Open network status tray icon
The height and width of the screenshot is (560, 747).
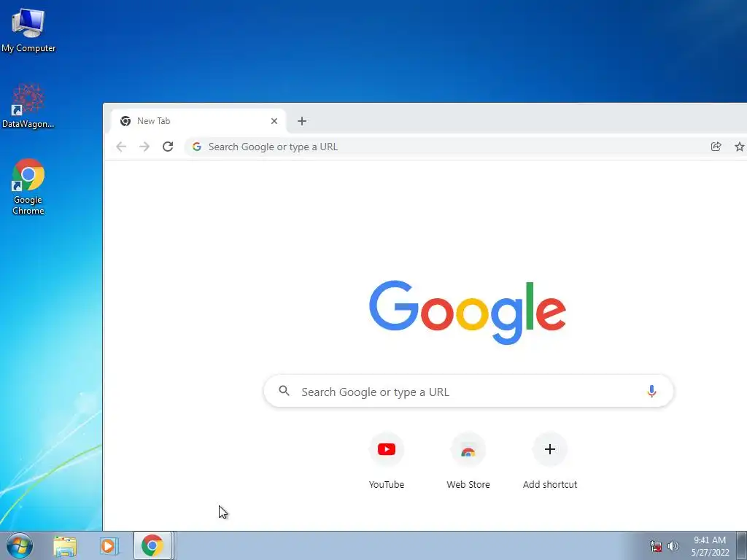tap(656, 546)
